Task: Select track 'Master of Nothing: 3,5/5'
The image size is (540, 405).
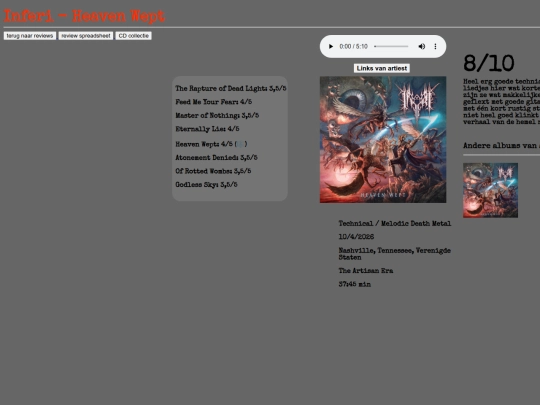Action: coord(217,115)
